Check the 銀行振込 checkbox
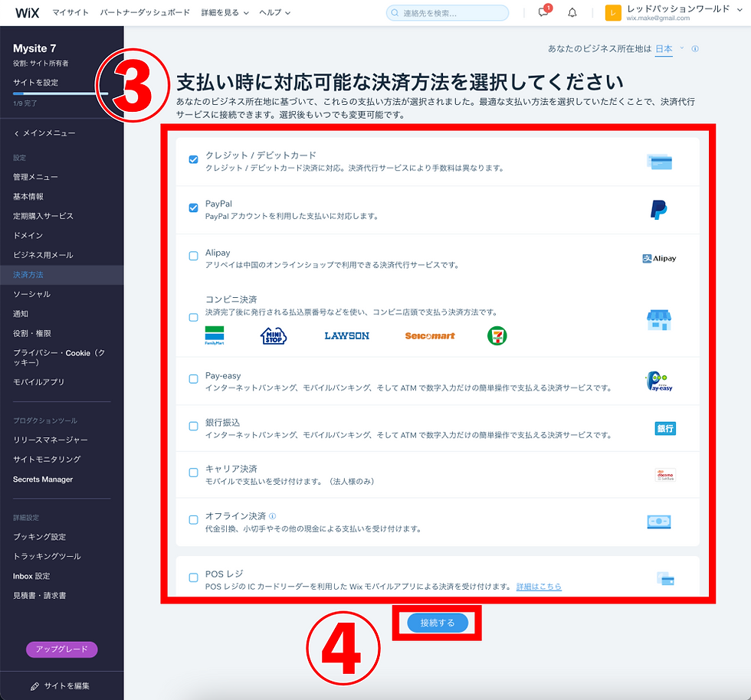This screenshot has width=751, height=700. pos(193,426)
